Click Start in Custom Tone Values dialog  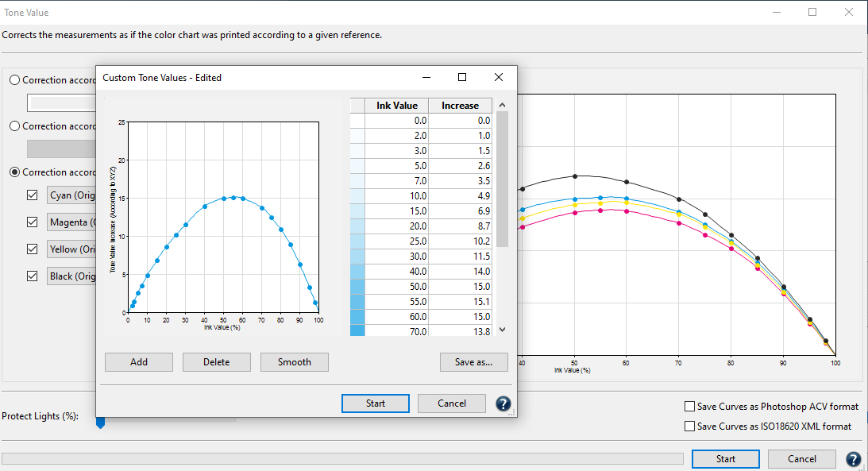coord(376,403)
